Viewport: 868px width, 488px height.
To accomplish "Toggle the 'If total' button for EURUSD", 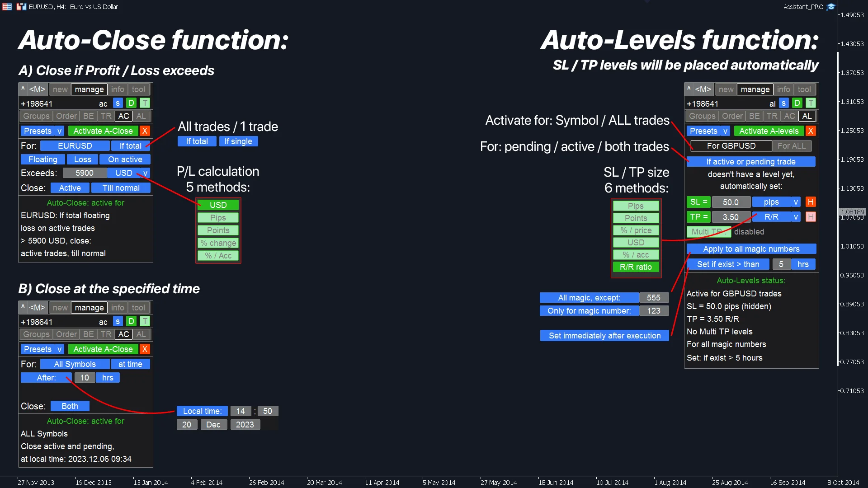I will click(x=130, y=146).
